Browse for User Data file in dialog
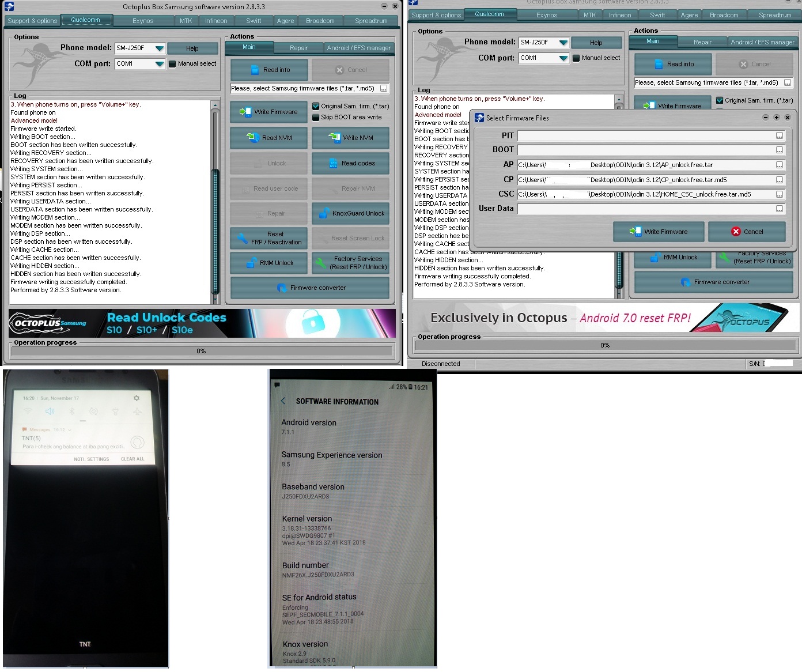This screenshot has width=802, height=672. click(780, 209)
